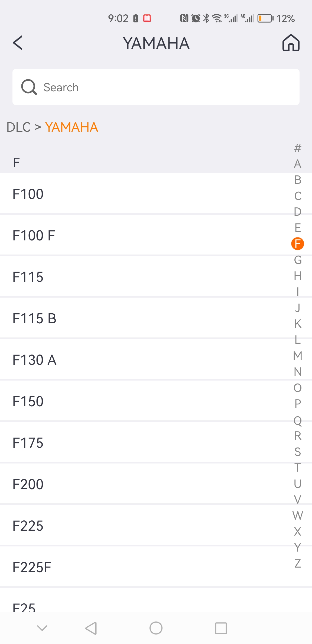This screenshot has height=644, width=312.
Task: Open recent apps square button
Action: (221, 628)
